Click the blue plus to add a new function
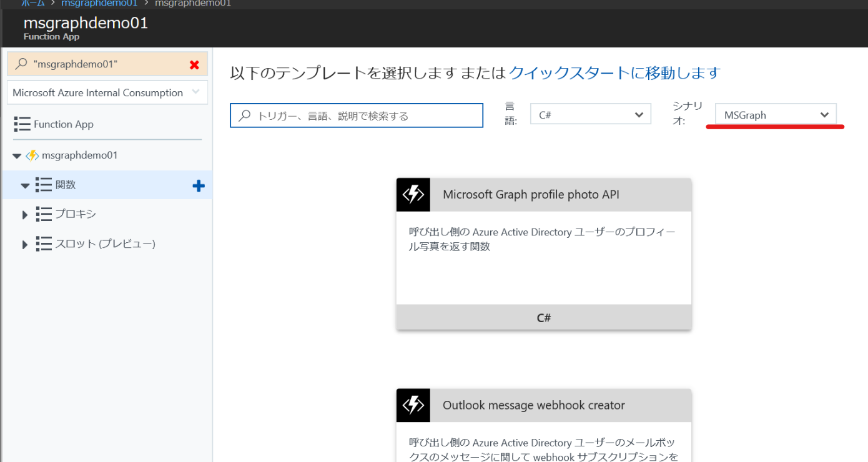Image resolution: width=868 pixels, height=462 pixels. pos(198,185)
